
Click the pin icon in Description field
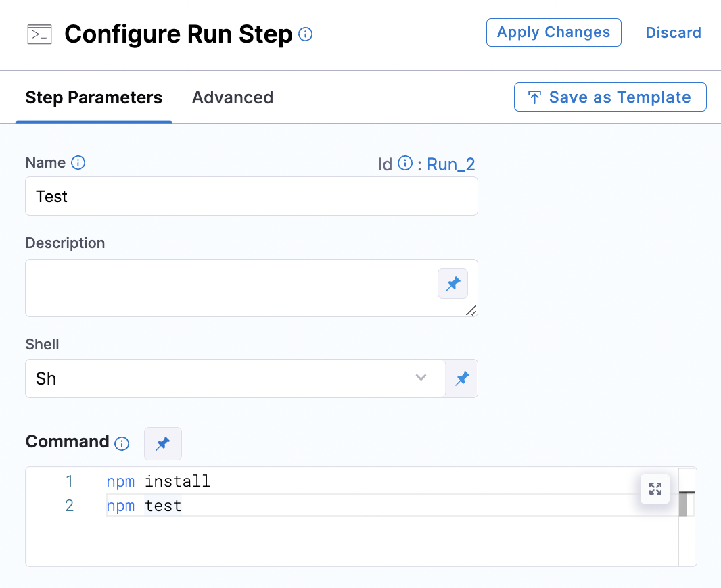pos(452,283)
